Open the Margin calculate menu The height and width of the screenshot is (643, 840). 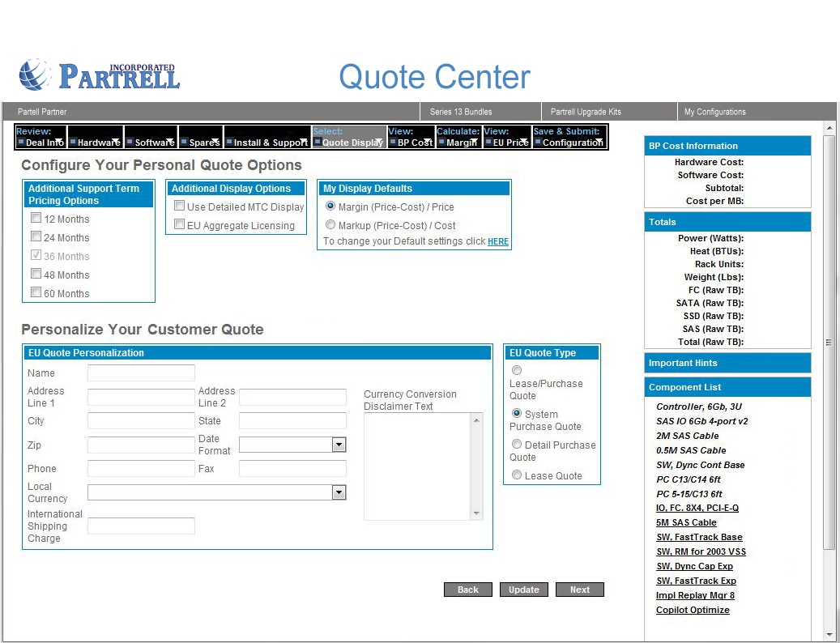pyautogui.click(x=458, y=137)
